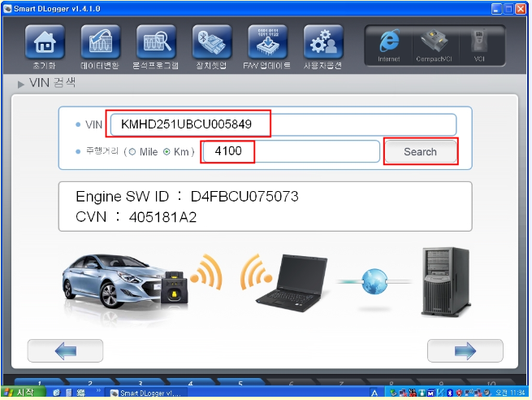This screenshot has width=532, height=400.
Task: Select step tab 4
Action: pyautogui.click(x=190, y=382)
